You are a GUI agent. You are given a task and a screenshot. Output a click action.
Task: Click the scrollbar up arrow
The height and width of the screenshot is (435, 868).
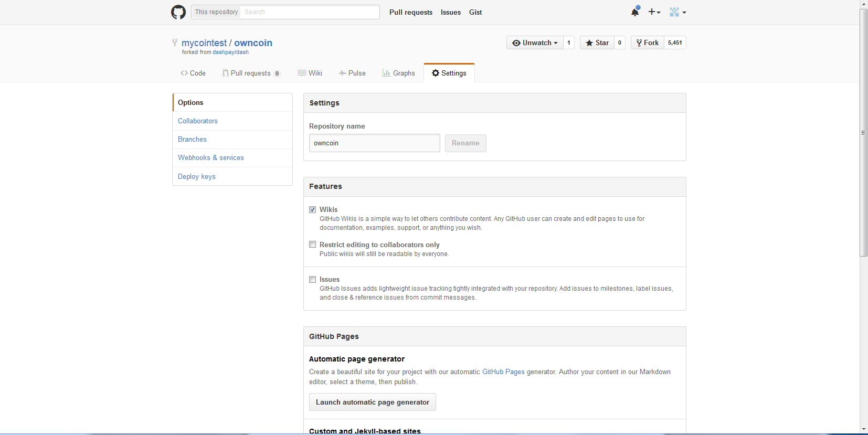pyautogui.click(x=864, y=4)
